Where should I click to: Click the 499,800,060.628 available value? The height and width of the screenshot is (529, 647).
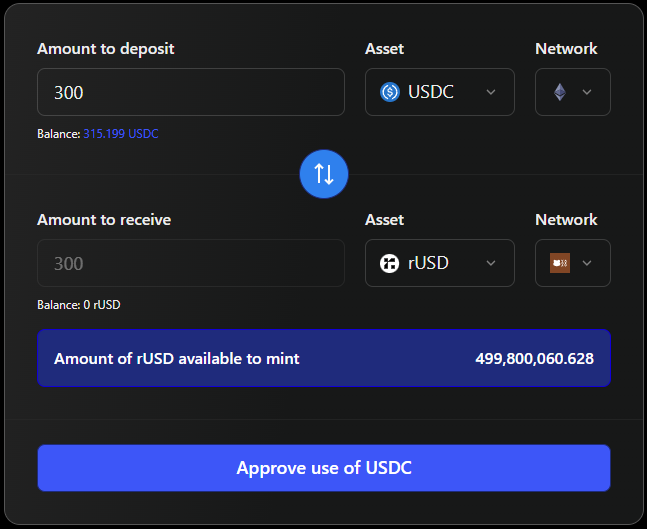click(534, 359)
